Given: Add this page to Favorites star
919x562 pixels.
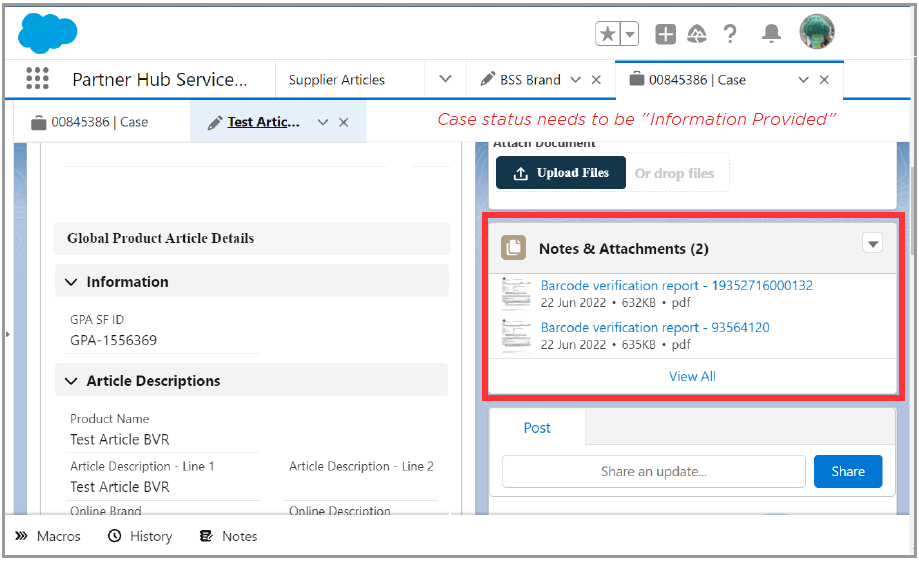Looking at the screenshot, I should click(x=608, y=34).
